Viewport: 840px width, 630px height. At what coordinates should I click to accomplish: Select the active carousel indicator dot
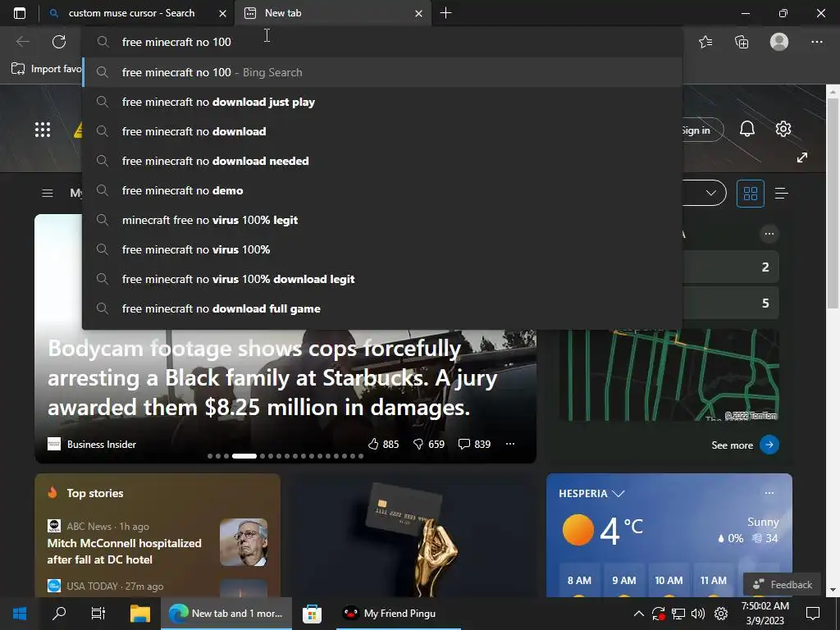[x=244, y=456]
